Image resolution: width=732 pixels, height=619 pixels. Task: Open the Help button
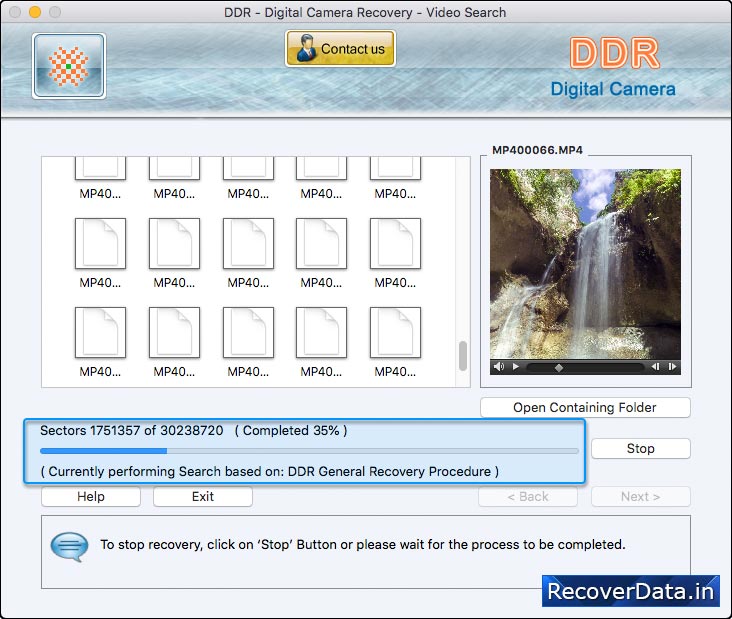[91, 497]
